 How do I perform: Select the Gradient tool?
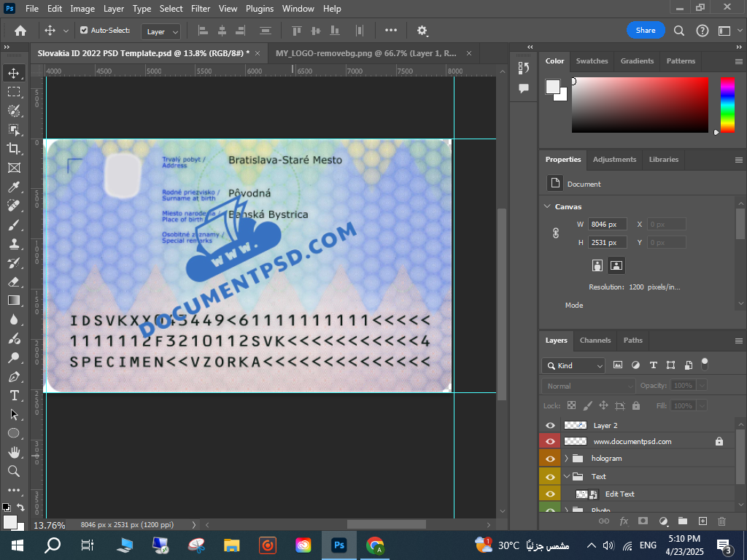(x=14, y=300)
